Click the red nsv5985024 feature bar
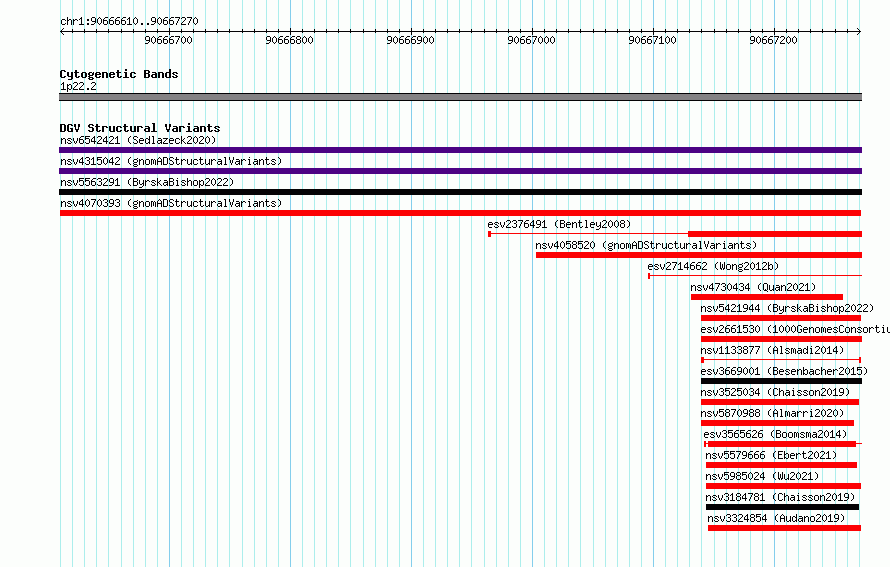The image size is (890, 567). click(x=783, y=486)
